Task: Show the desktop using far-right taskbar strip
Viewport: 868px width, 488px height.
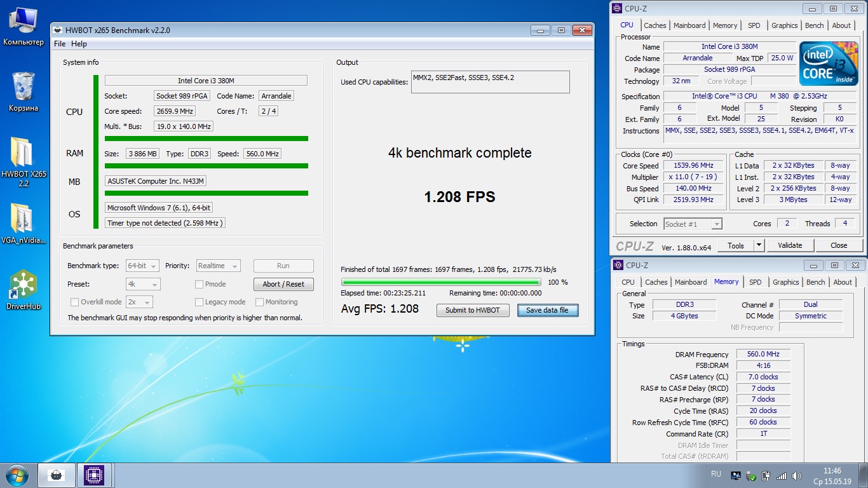Action: pos(864,475)
